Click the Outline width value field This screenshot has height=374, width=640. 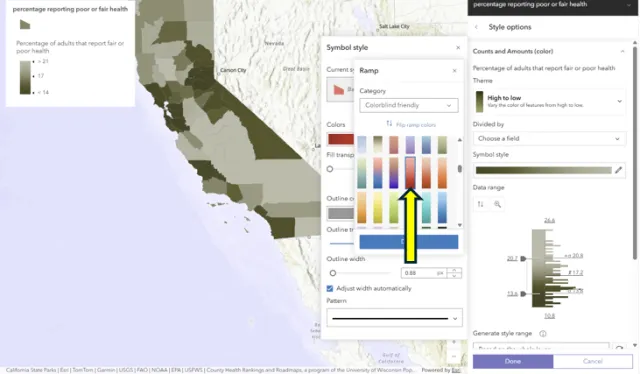coord(424,273)
